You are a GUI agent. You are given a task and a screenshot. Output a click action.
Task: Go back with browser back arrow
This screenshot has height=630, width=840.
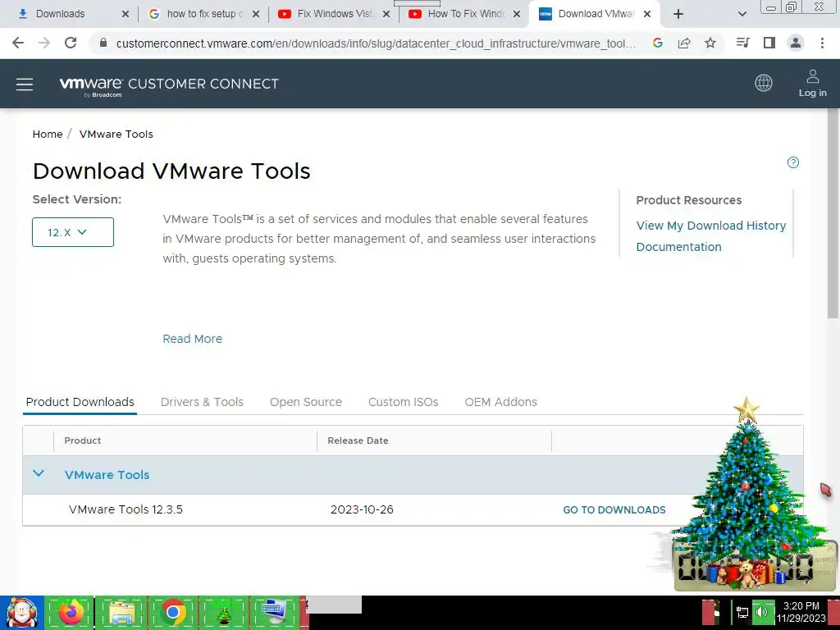pos(18,43)
